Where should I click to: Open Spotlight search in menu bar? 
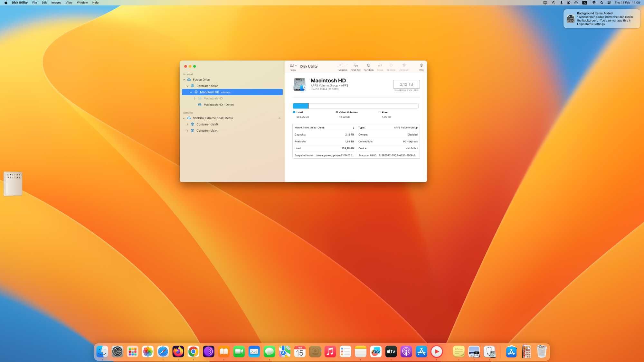601,3
